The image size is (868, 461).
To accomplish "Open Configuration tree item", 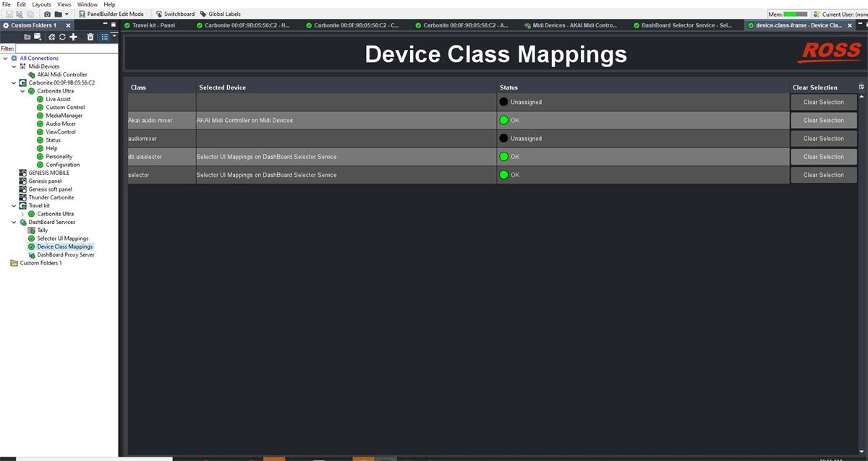I will coord(63,165).
